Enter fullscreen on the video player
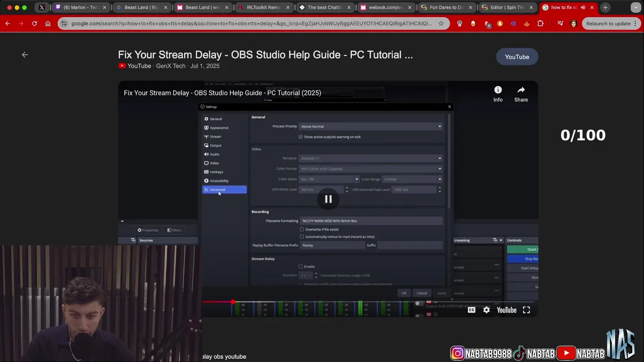This screenshot has width=644, height=362. coord(526,310)
